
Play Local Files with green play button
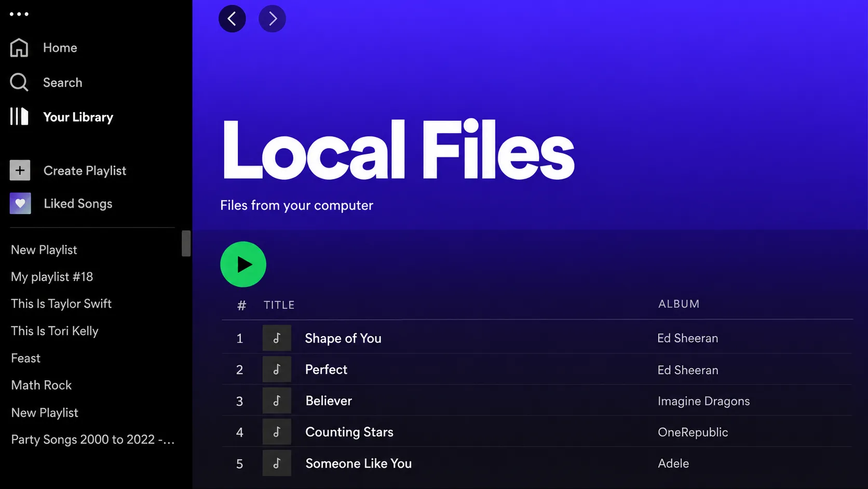[243, 265]
